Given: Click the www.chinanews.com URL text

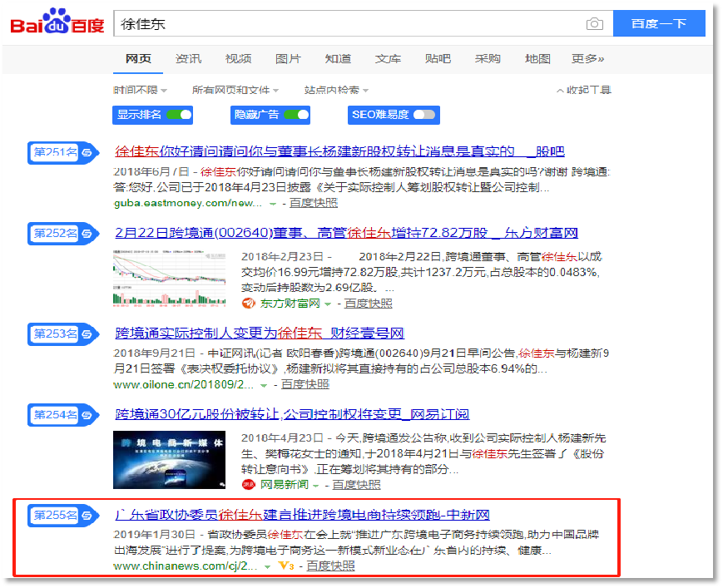Looking at the screenshot, I should click(186, 566).
